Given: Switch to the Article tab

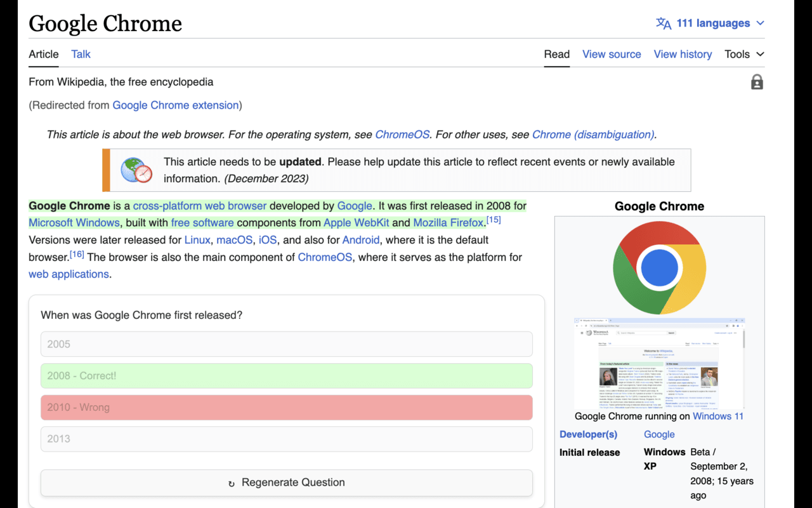Looking at the screenshot, I should click(x=44, y=54).
